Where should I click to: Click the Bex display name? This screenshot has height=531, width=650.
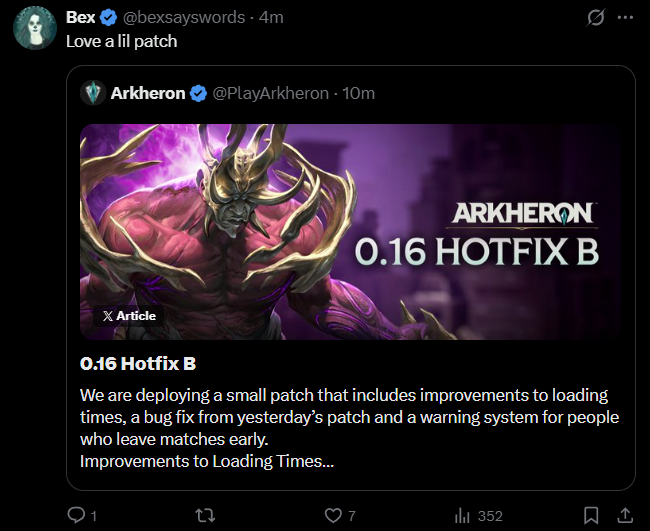(x=80, y=17)
